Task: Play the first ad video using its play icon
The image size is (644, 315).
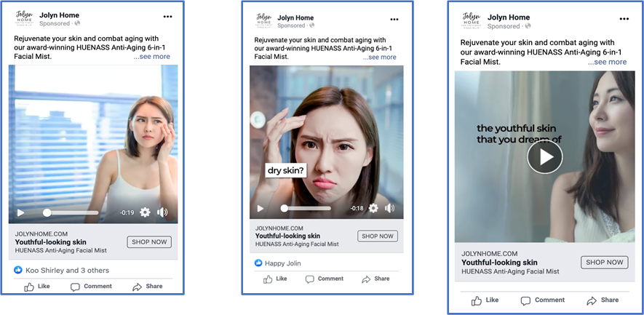Action: pyautogui.click(x=20, y=212)
